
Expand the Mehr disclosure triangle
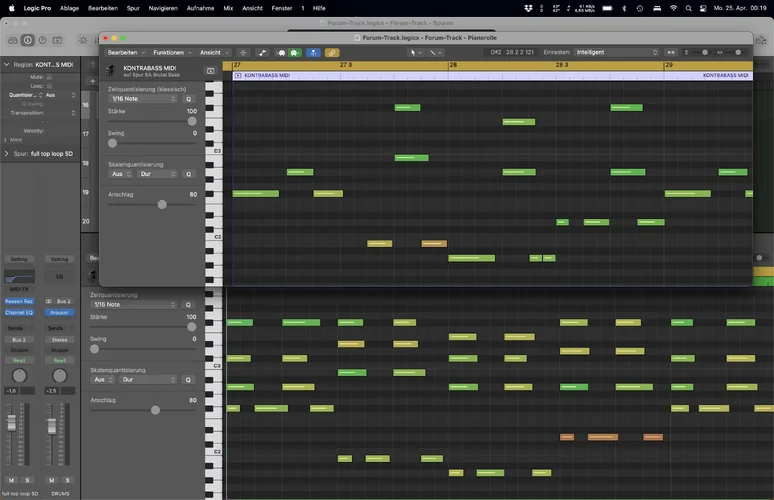(5, 140)
